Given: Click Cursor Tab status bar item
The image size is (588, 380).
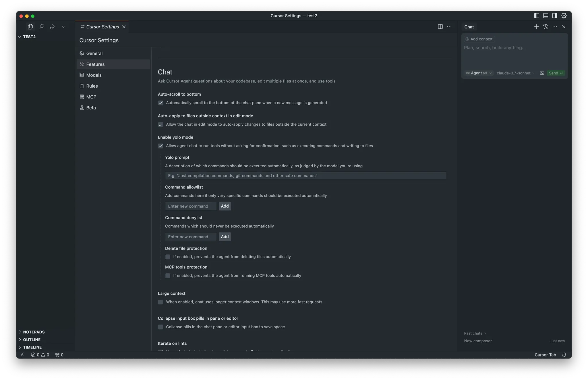Looking at the screenshot, I should pos(545,355).
